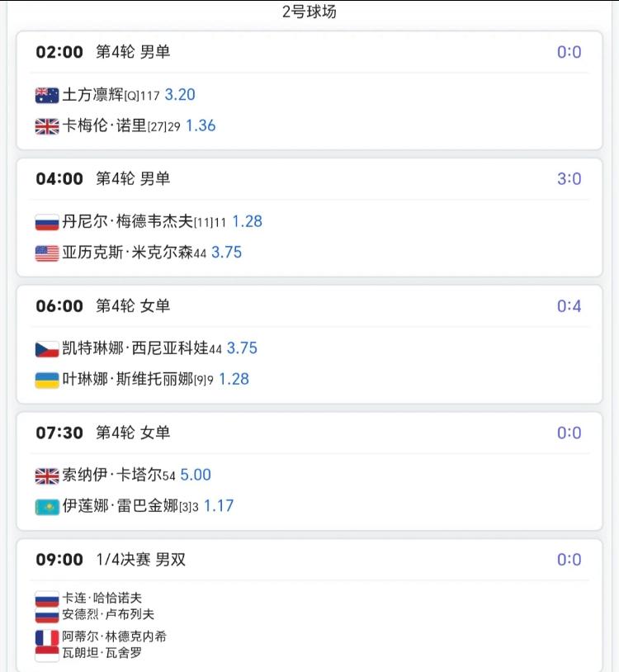619x672 pixels.
Task: Click Russian flag beside 丹尼尔·梅德韦杰夫
Action: click(47, 222)
